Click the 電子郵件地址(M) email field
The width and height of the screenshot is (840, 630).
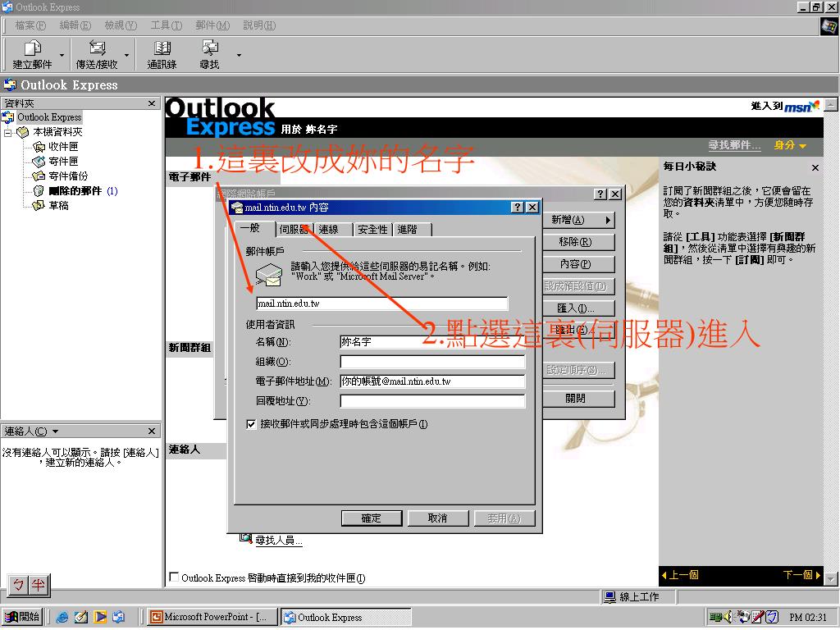point(432,381)
